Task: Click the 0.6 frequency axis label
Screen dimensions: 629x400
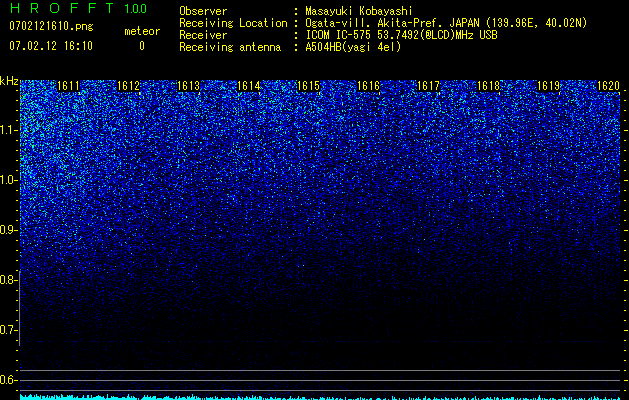Action: 8,380
